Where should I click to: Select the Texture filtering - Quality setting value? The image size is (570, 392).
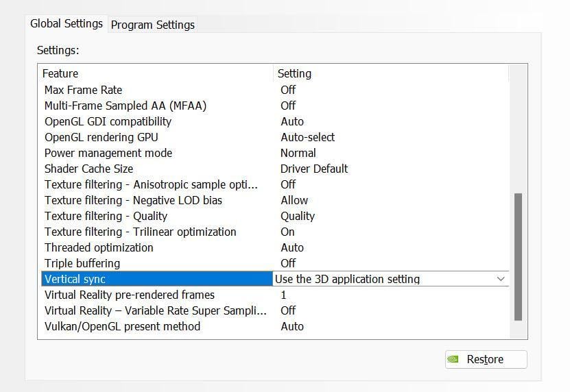pos(298,216)
